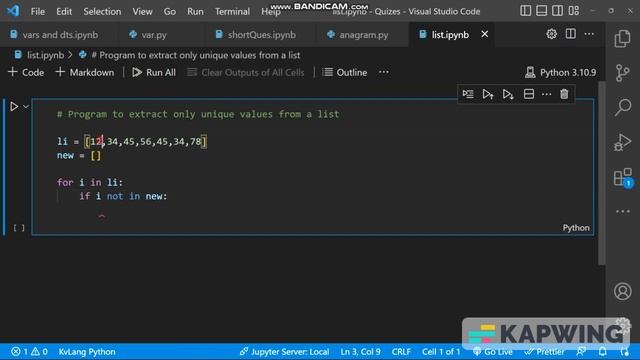
Task: Open the View menu
Action: pos(142,11)
